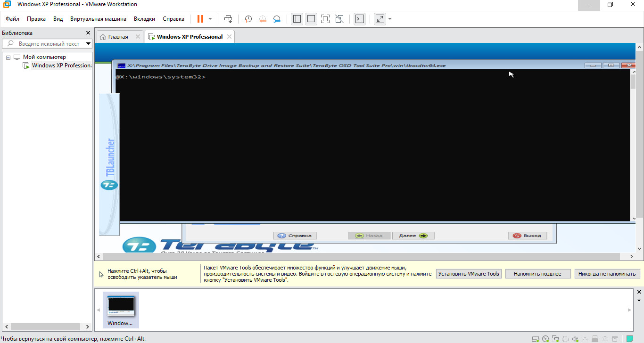644x343 pixels.
Task: Open the library search options dropdown
Action: [x=88, y=44]
